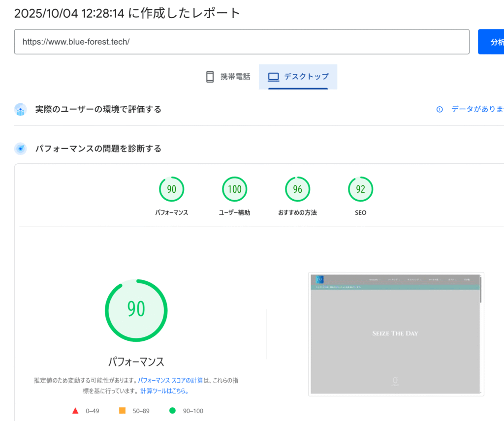
Task: Click the orange square 50–89 legend swatch
Action: 123,411
